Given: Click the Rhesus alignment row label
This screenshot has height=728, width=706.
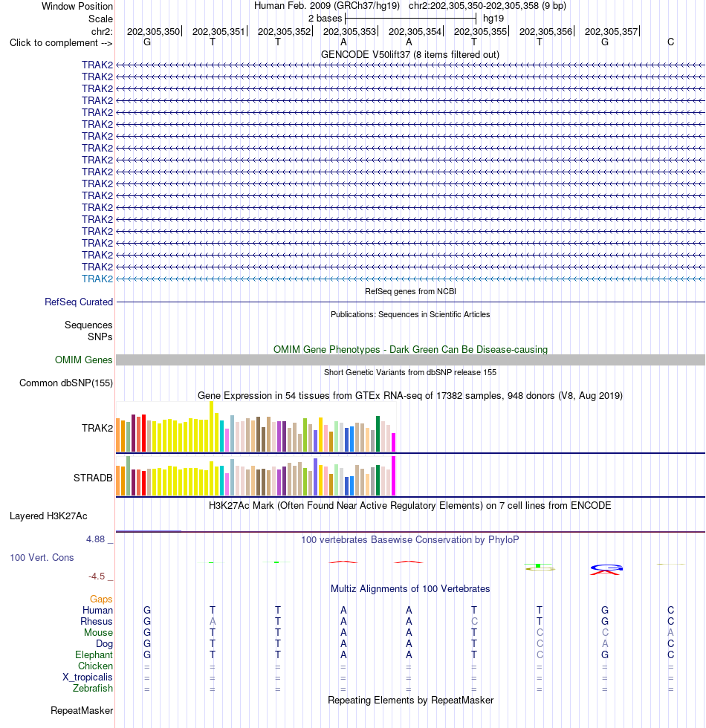Looking at the screenshot, I should coord(97,621).
